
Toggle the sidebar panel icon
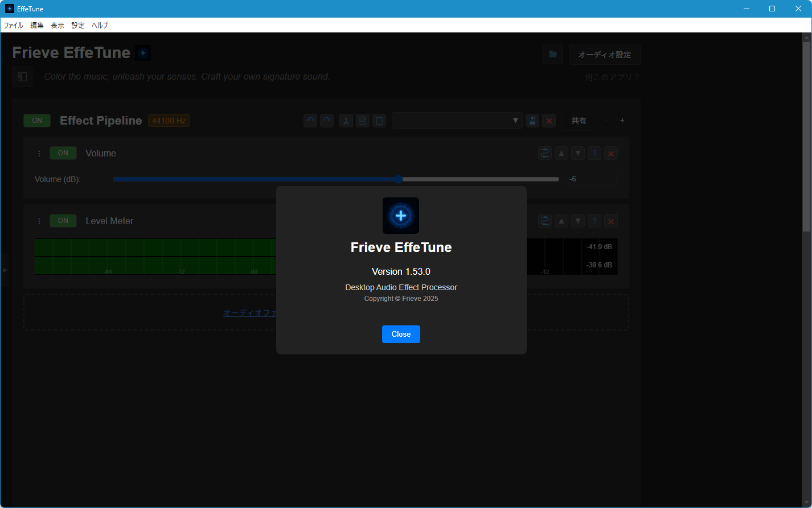(x=22, y=77)
